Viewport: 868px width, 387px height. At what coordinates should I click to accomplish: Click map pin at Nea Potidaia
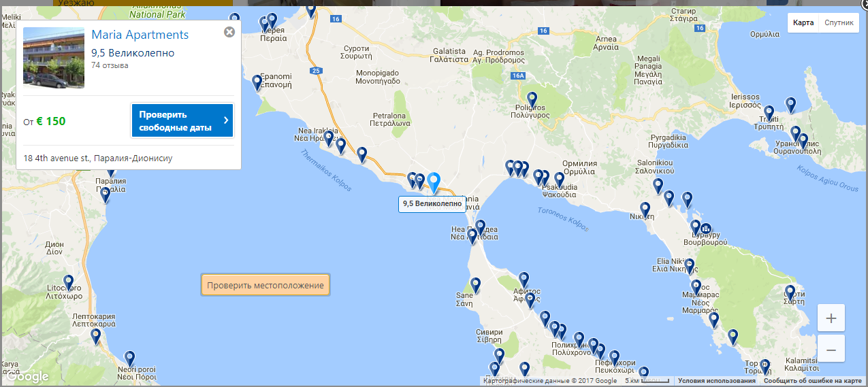pyautogui.click(x=480, y=228)
